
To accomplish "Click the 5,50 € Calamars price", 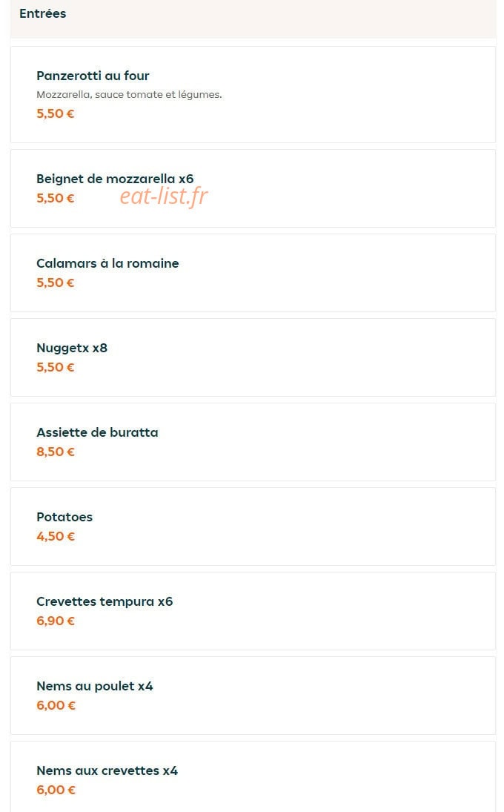I will point(56,283).
